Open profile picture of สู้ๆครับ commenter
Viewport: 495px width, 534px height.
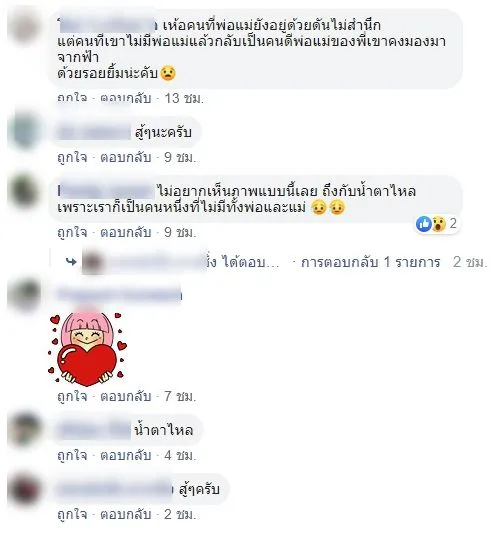pos(23,489)
